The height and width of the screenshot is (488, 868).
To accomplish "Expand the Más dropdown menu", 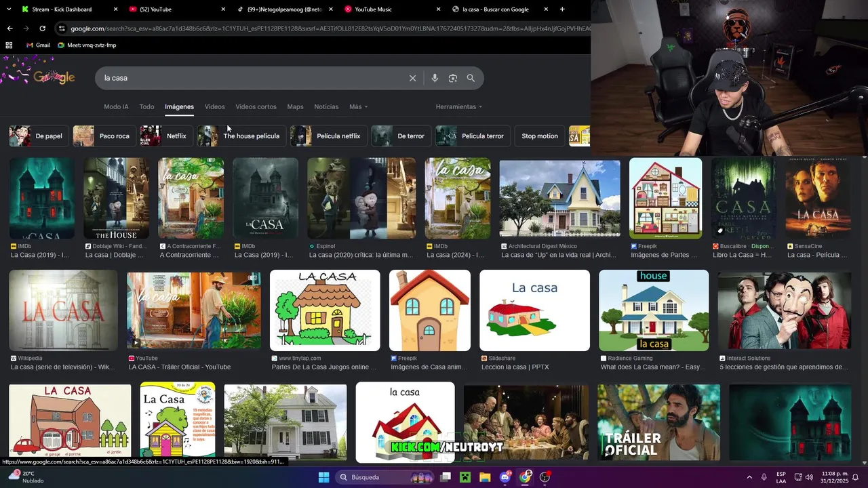I will pos(358,106).
